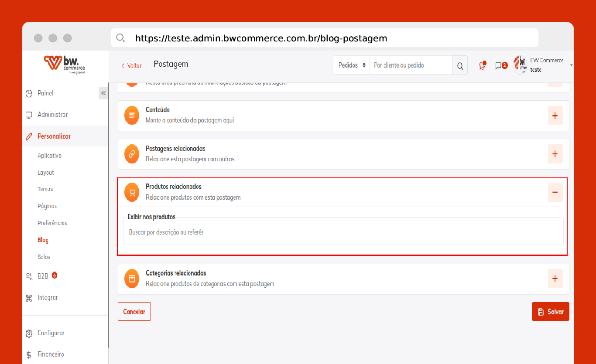The width and height of the screenshot is (596, 364).
Task: Click the Postagens relacionadas link icon
Action: 132,154
